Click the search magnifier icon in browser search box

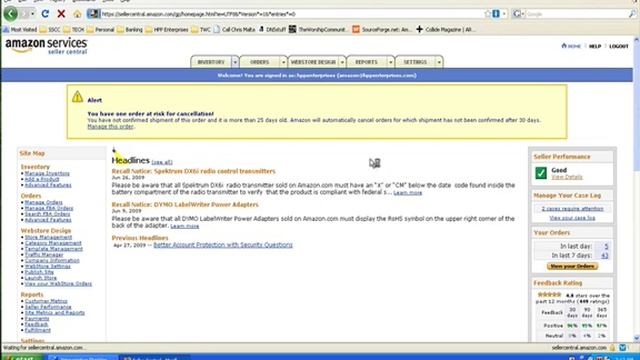tap(632, 14)
